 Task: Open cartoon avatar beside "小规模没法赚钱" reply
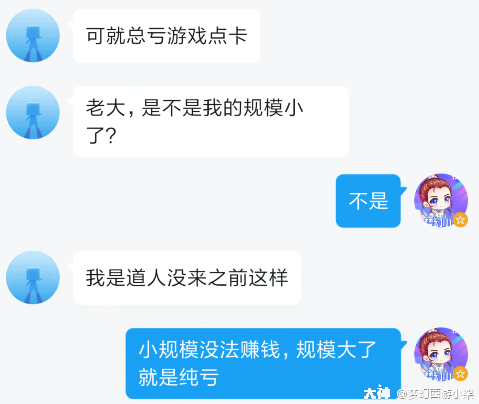(x=441, y=354)
